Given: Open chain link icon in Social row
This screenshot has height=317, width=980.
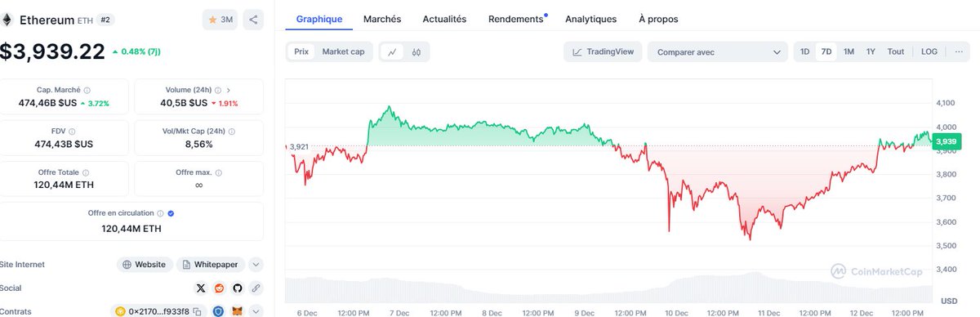Looking at the screenshot, I should (256, 288).
